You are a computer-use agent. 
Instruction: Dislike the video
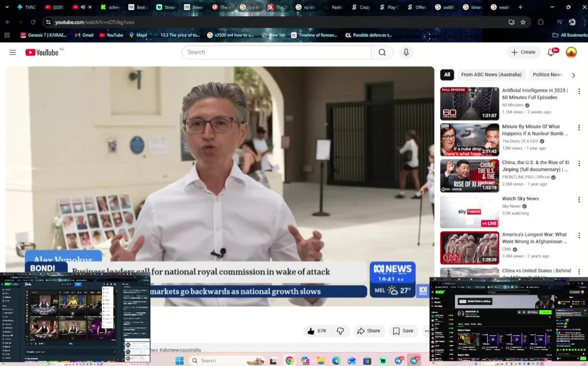tap(340, 331)
